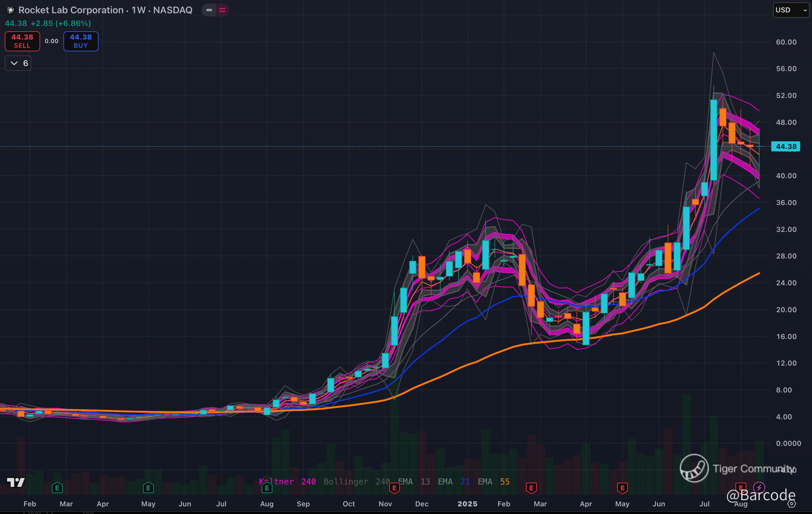Toggle the pink wavy approx-equal pill
Image resolution: width=812 pixels, height=514 pixels.
coord(222,10)
